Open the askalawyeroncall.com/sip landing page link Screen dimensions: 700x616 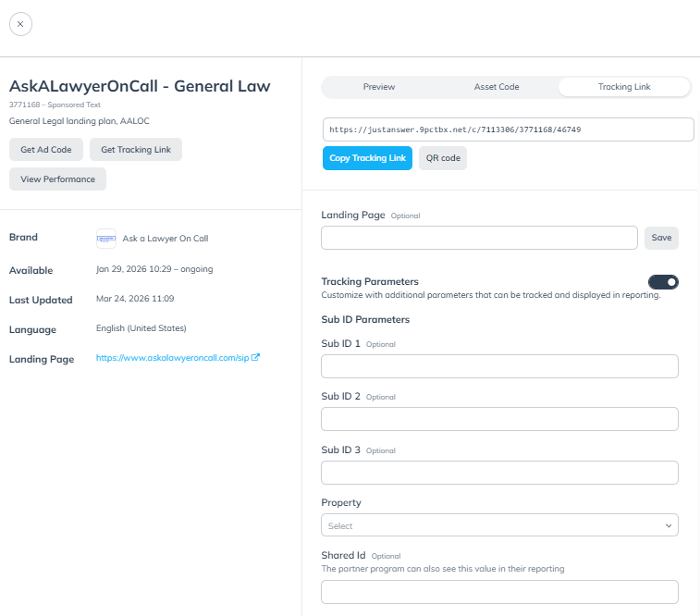[172, 358]
